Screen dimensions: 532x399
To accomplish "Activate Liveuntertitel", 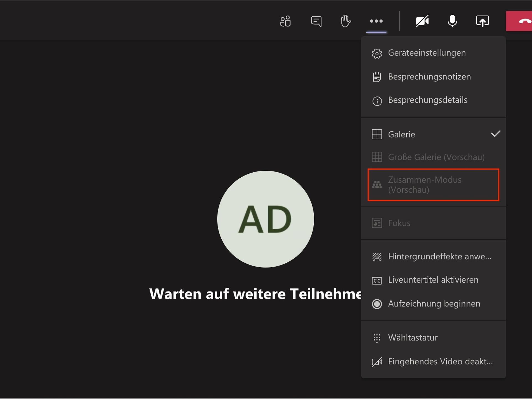I will pos(433,280).
